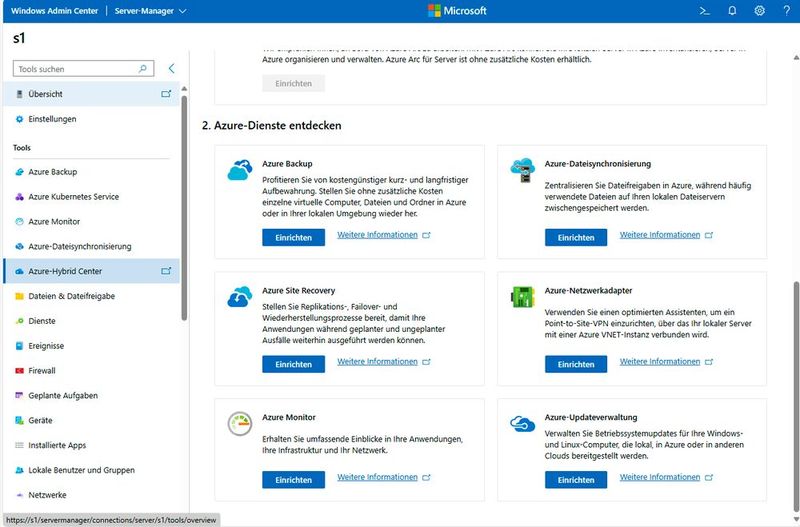Click the Microsoft logo in header

(x=457, y=11)
